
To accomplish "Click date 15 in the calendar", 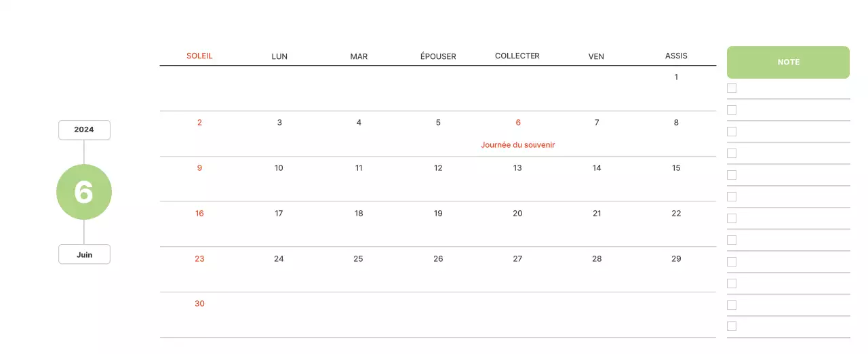I will pos(676,168).
